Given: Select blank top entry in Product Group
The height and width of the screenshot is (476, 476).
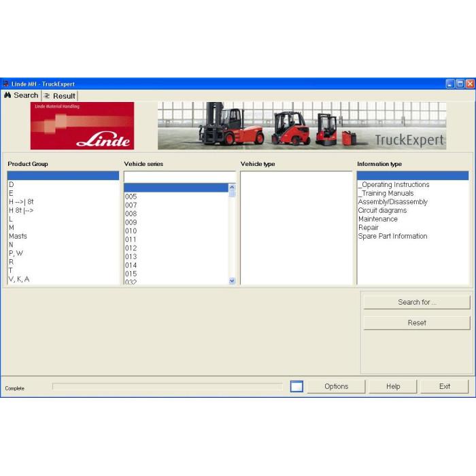Looking at the screenshot, I should click(x=63, y=175).
